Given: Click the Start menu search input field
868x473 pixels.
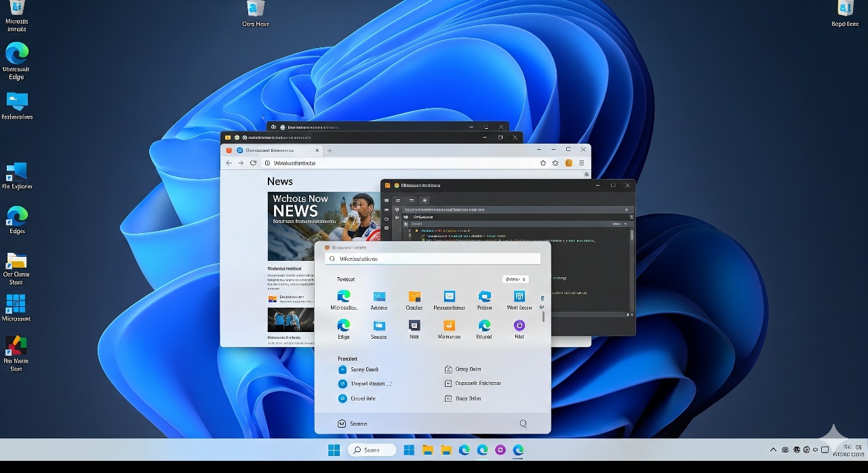Looking at the screenshot, I should tap(434, 259).
